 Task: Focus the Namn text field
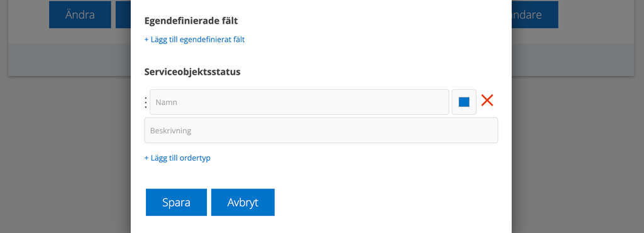(299, 102)
